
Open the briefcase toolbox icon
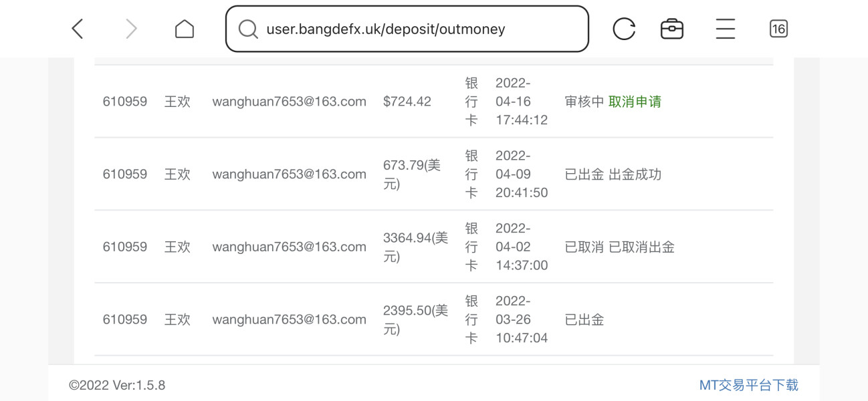click(672, 29)
